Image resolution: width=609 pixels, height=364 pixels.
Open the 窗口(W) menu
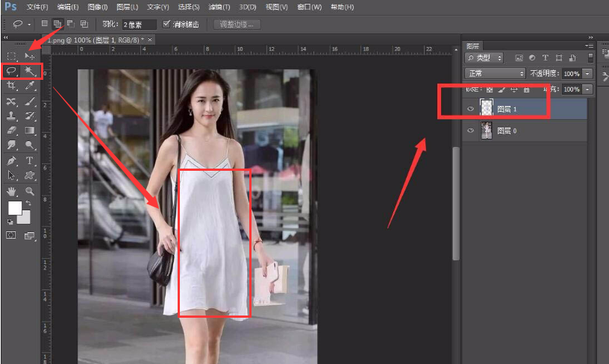(x=310, y=7)
